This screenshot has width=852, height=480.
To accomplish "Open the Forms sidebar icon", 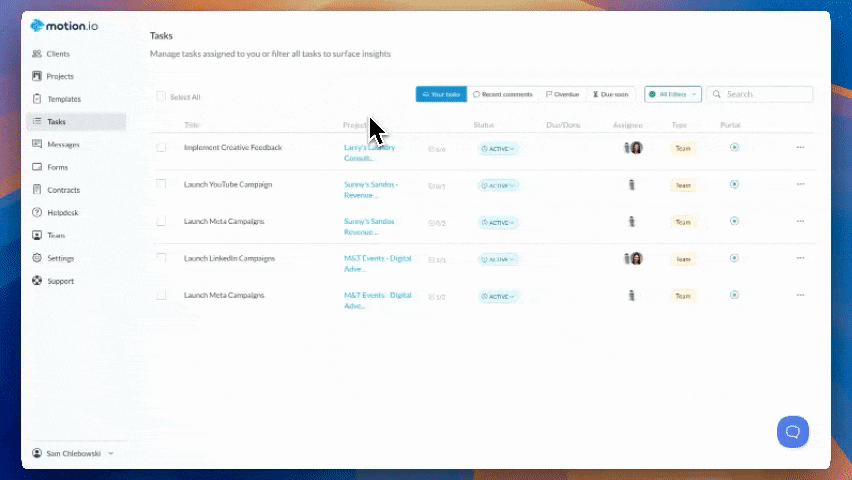I will point(37,167).
